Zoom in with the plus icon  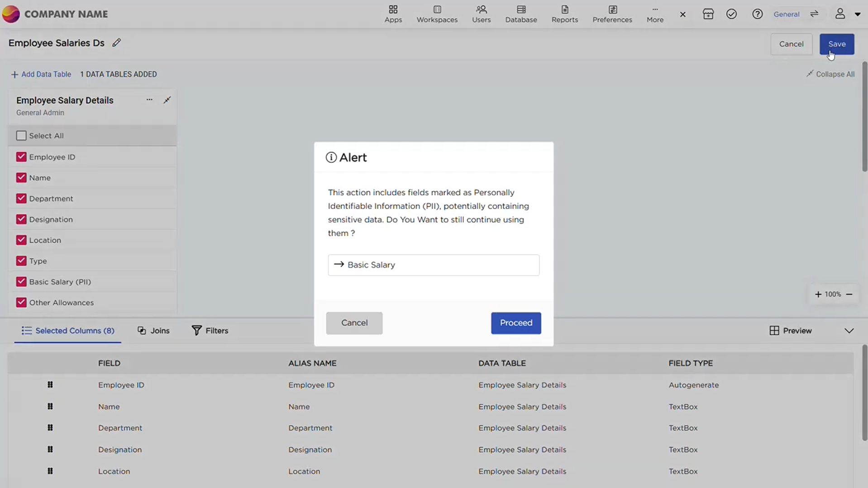pos(818,294)
